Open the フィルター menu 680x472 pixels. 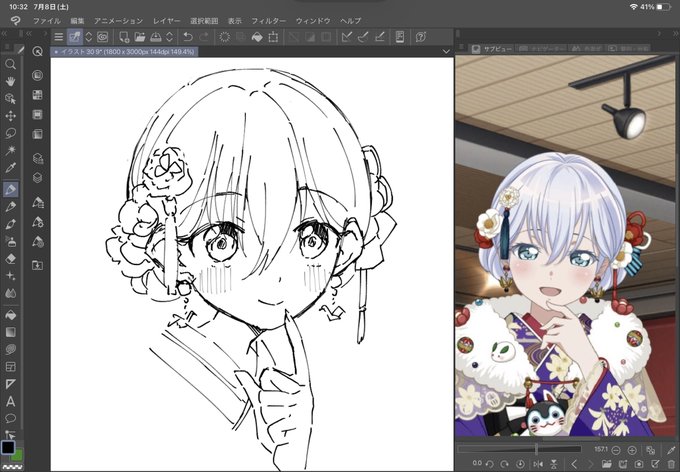point(269,21)
